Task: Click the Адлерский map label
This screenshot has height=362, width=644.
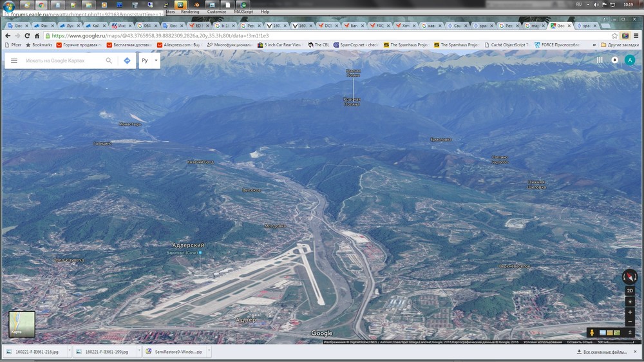Action: coord(187,245)
